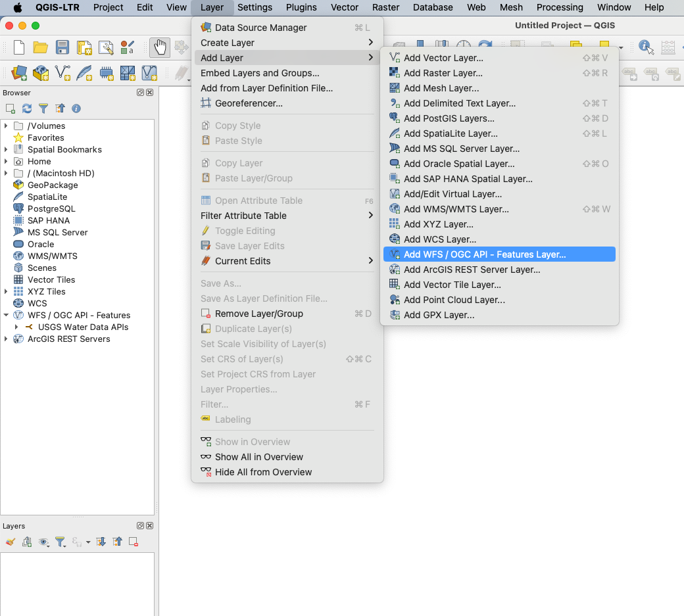Open Manage Map Themes eye icon

pyautogui.click(x=43, y=542)
